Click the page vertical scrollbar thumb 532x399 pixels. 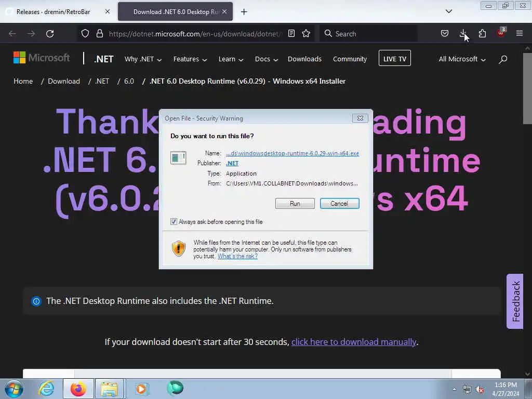[x=527, y=88]
